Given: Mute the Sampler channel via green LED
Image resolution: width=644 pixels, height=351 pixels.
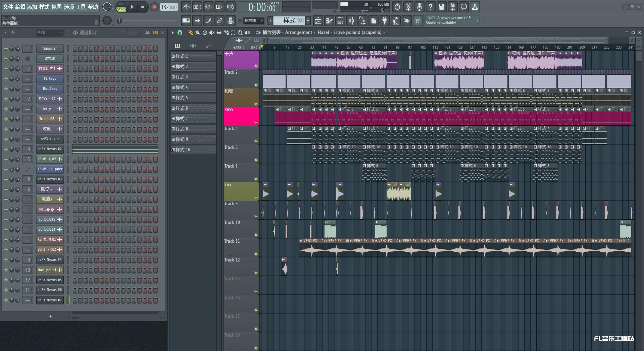Looking at the screenshot, I should [6, 49].
